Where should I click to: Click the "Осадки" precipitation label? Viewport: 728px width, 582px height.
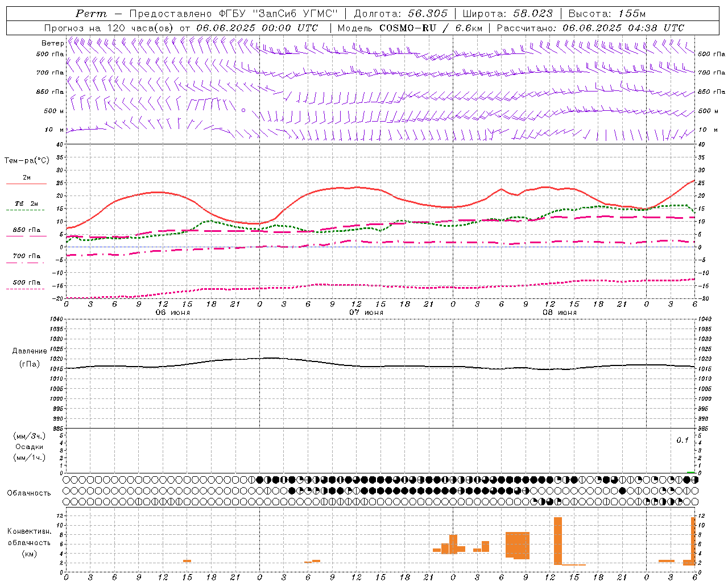30,447
